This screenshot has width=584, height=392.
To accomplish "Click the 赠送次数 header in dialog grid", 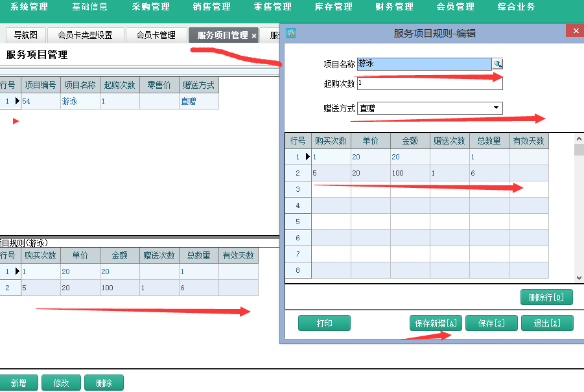I will pyautogui.click(x=450, y=141).
